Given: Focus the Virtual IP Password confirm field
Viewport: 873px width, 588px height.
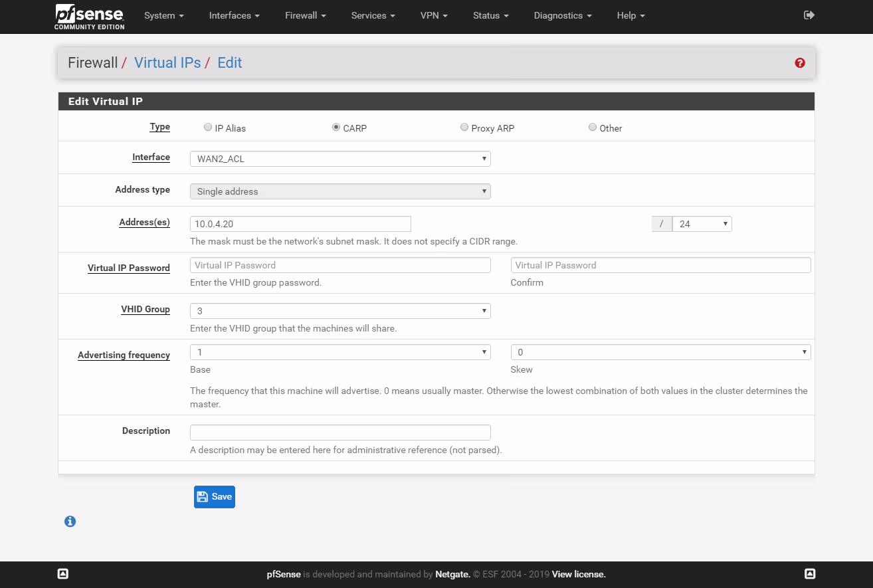Looking at the screenshot, I should pyautogui.click(x=660, y=265).
